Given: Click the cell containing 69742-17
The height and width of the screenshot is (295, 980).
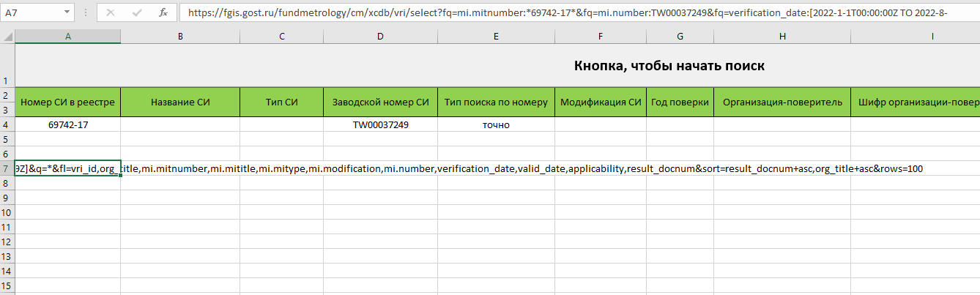Looking at the screenshot, I should pos(67,124).
